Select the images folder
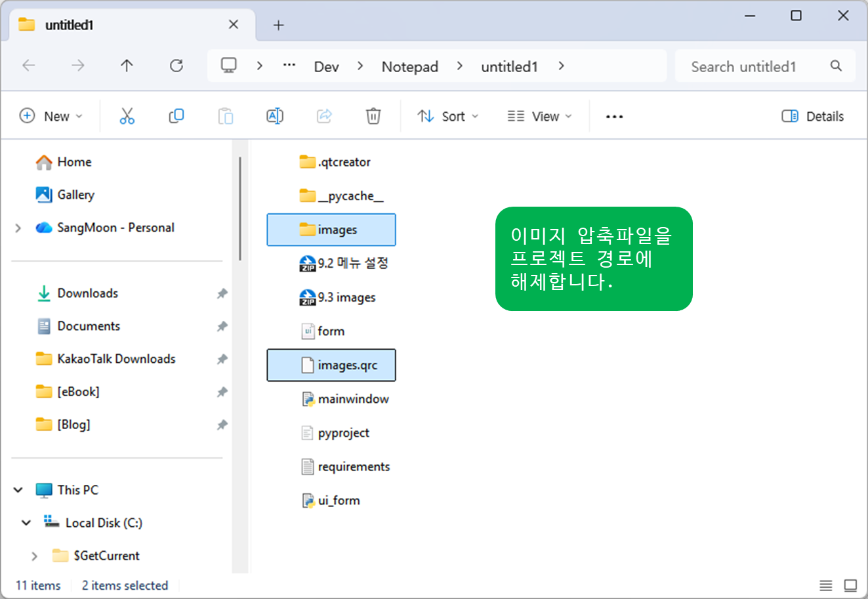 click(x=331, y=230)
